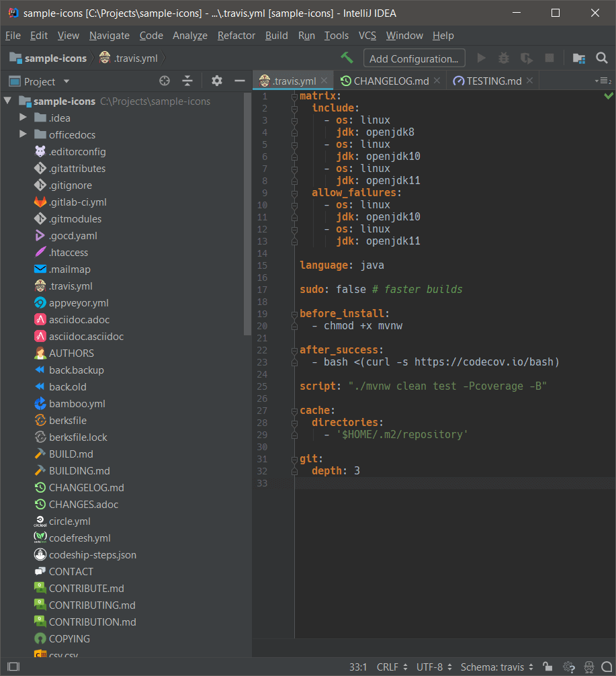The height and width of the screenshot is (676, 616).
Task: Toggle the file read-only lock in status bar
Action: (x=548, y=667)
